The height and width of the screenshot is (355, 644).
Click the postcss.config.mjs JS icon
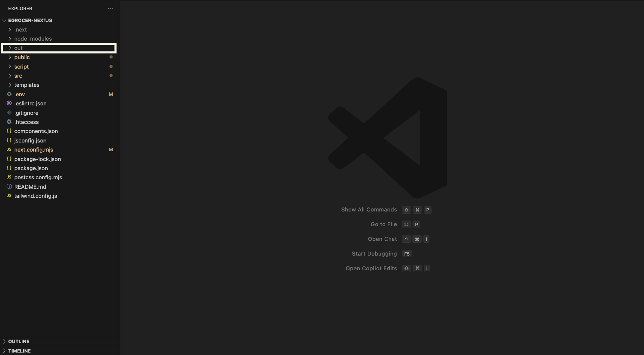point(9,177)
